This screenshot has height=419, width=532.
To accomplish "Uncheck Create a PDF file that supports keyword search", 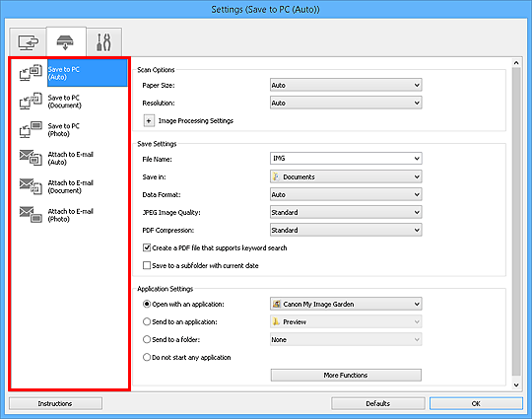I will point(147,247).
